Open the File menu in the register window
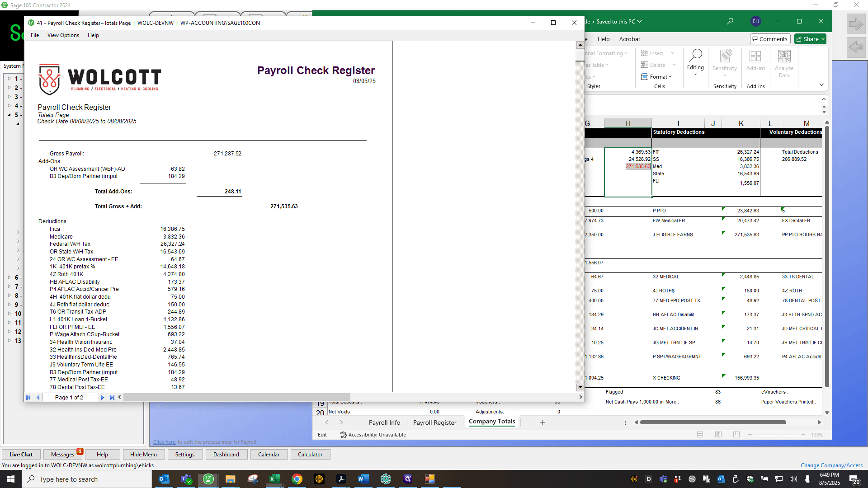 click(35, 35)
